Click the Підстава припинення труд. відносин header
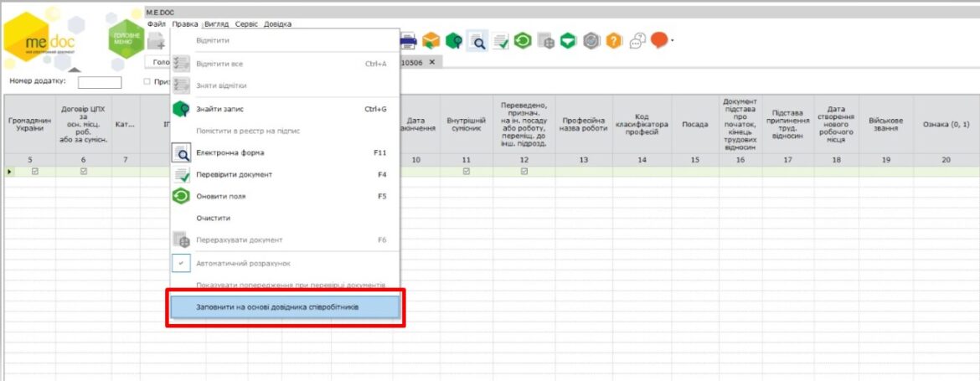 [787, 124]
